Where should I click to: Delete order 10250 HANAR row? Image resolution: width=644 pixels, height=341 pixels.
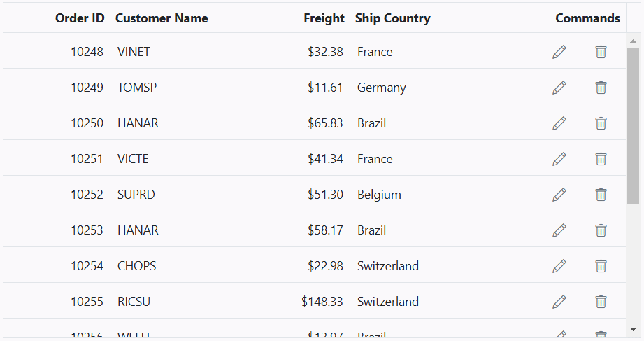click(x=601, y=123)
